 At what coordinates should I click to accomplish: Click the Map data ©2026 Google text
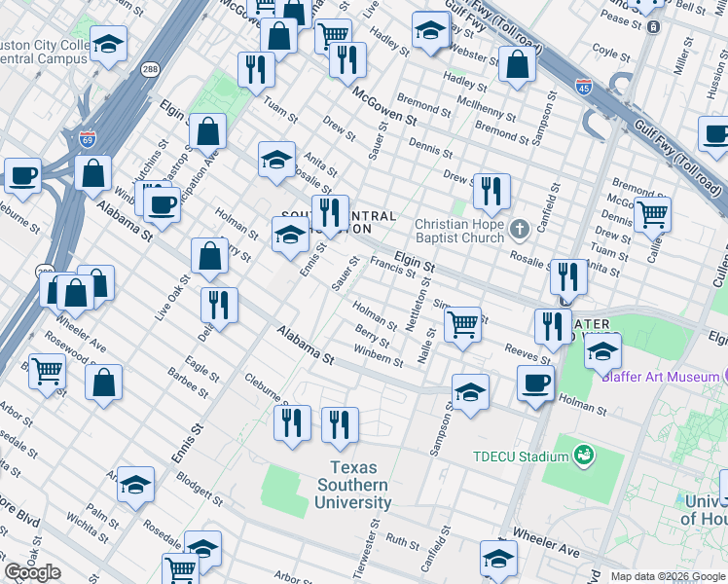(x=668, y=576)
